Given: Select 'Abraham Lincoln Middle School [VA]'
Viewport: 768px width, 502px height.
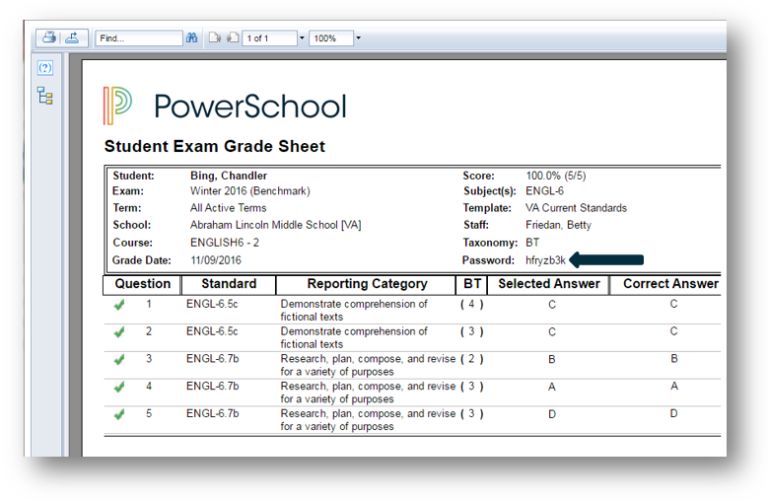Looking at the screenshot, I should [276, 225].
